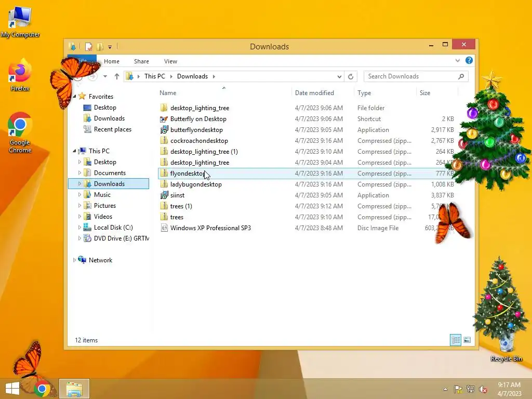Open Customize Quick Access Toolbar arrow

(x=110, y=47)
